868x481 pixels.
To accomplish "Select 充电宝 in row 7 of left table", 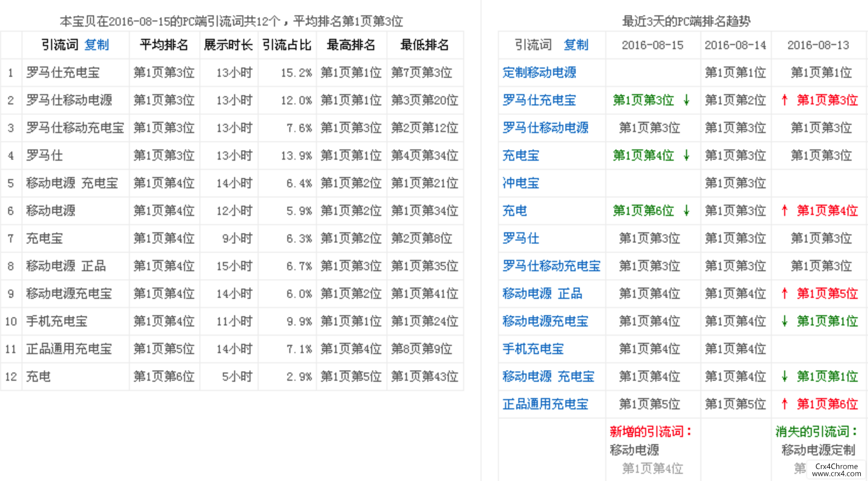I will click(44, 238).
